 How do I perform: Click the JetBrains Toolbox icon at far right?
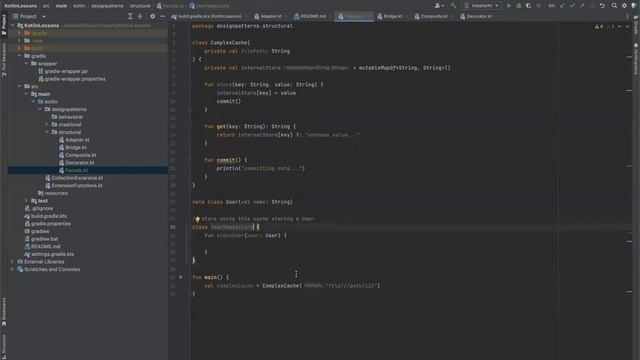[x=634, y=6]
